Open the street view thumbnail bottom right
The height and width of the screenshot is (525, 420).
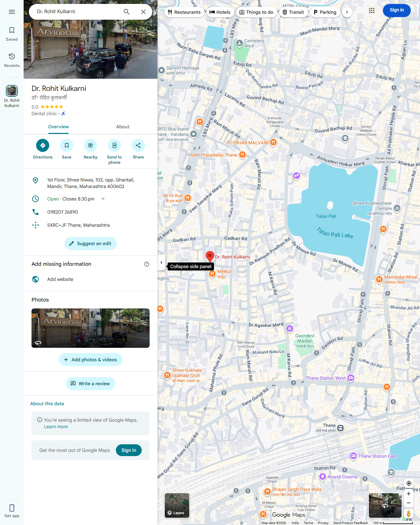pyautogui.click(x=385, y=506)
